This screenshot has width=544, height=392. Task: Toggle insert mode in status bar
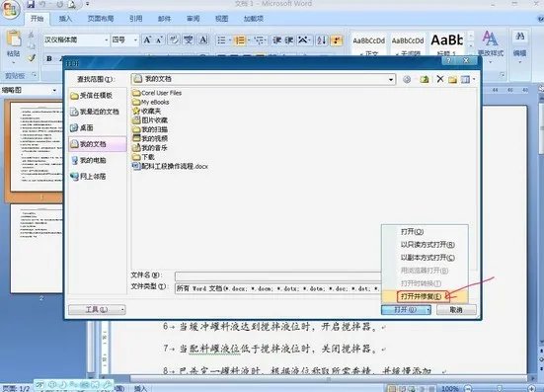pos(140,388)
